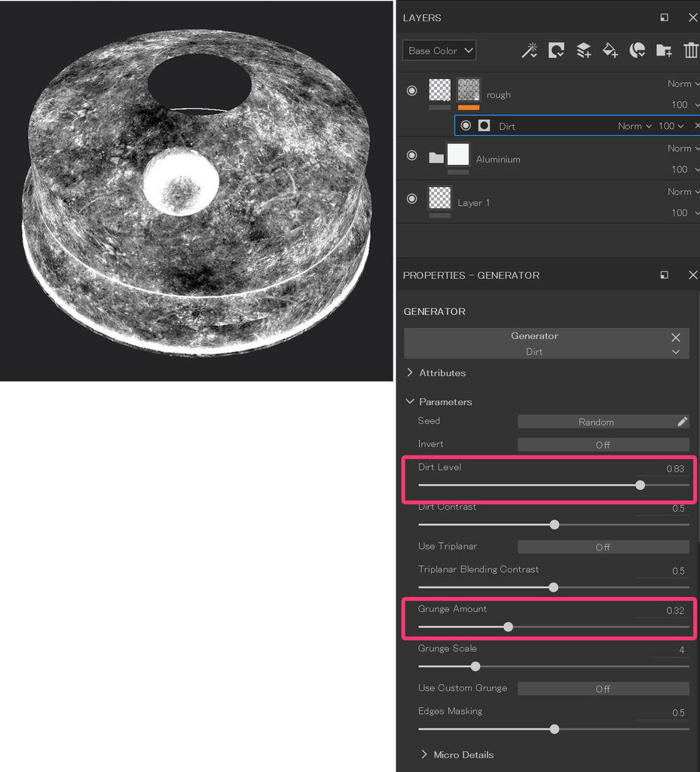700x772 pixels.
Task: Click the add effect magic wand icon
Action: coord(529,51)
